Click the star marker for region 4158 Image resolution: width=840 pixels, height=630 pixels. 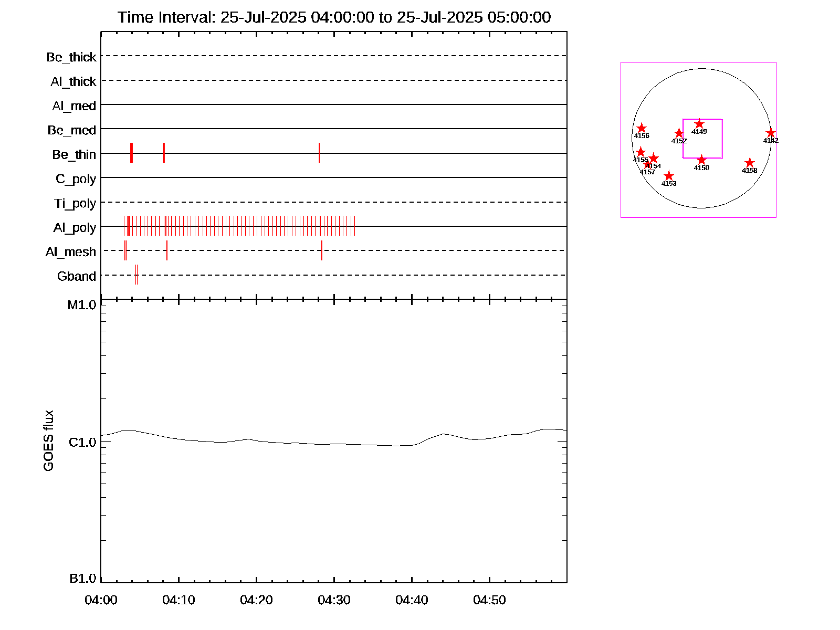click(x=749, y=163)
